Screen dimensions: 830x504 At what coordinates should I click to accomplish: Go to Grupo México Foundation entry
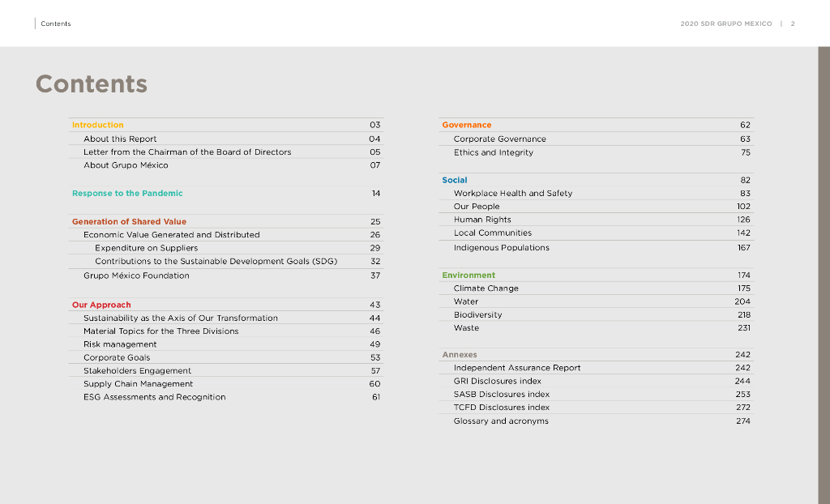[136, 275]
